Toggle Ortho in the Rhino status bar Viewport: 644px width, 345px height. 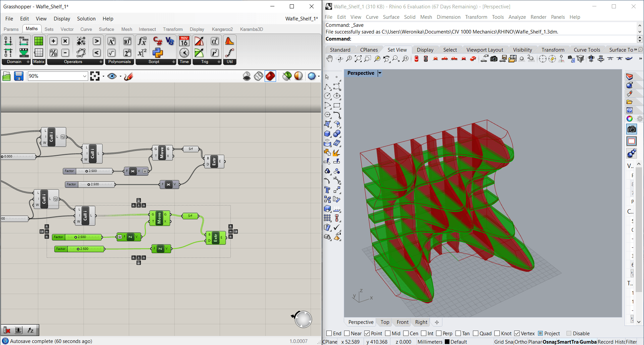pyautogui.click(x=521, y=342)
